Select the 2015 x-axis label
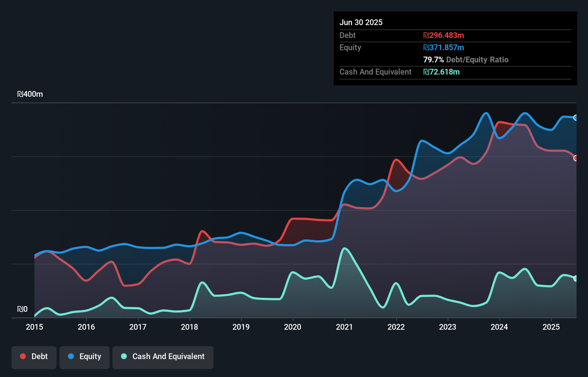Viewport: 588px width, 377px height. pyautogui.click(x=34, y=327)
